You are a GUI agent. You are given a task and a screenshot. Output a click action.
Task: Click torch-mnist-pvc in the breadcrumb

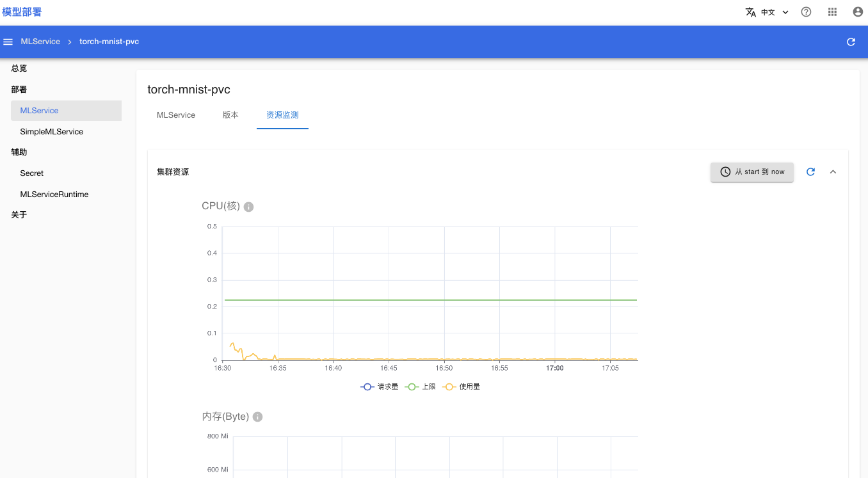point(109,42)
